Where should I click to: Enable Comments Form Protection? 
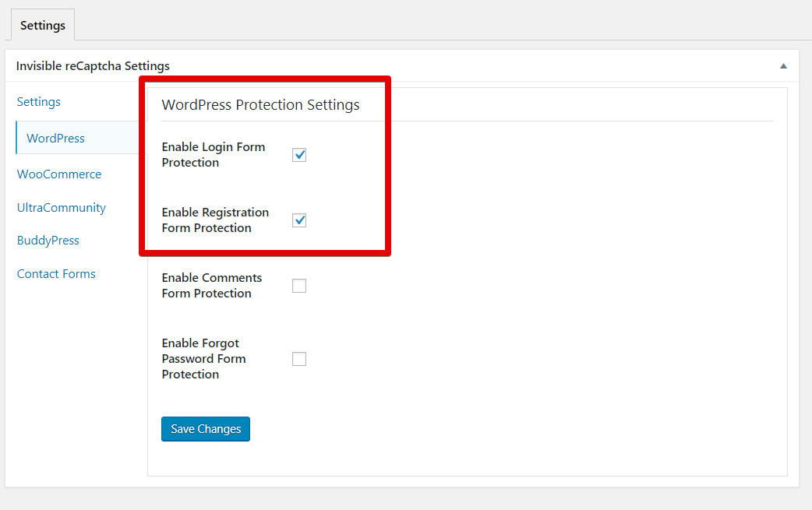(x=299, y=285)
